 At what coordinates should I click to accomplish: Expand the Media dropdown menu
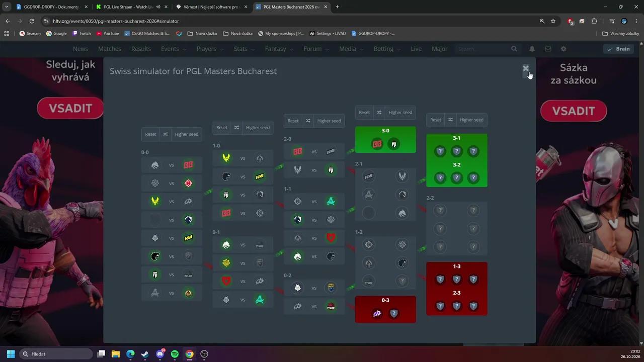tap(351, 49)
